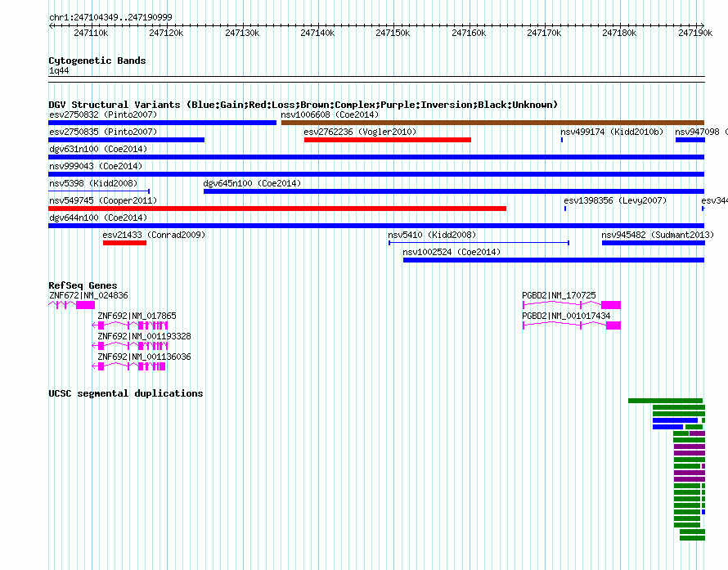This screenshot has height=570, width=728.
Task: Select the PGBD2|NM_001017434 transcript label
Action: coord(566,316)
